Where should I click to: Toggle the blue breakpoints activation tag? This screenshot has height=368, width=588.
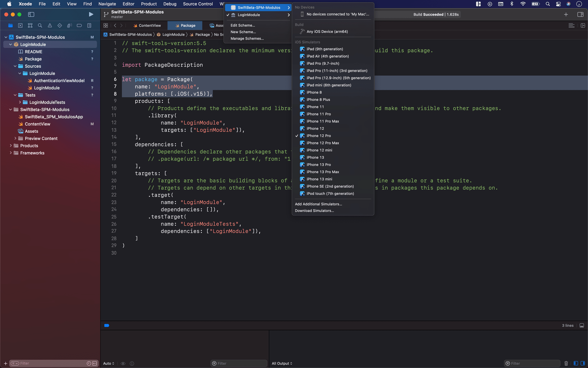(107, 325)
